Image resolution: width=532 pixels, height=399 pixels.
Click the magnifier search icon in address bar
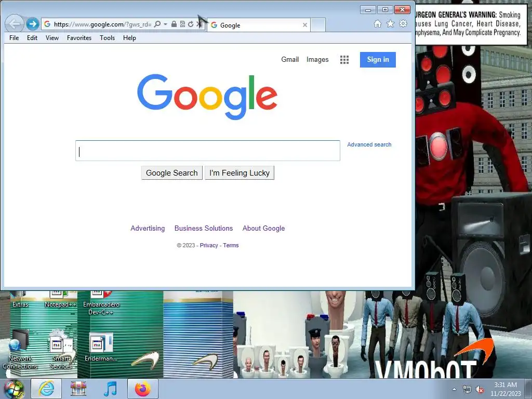click(157, 24)
